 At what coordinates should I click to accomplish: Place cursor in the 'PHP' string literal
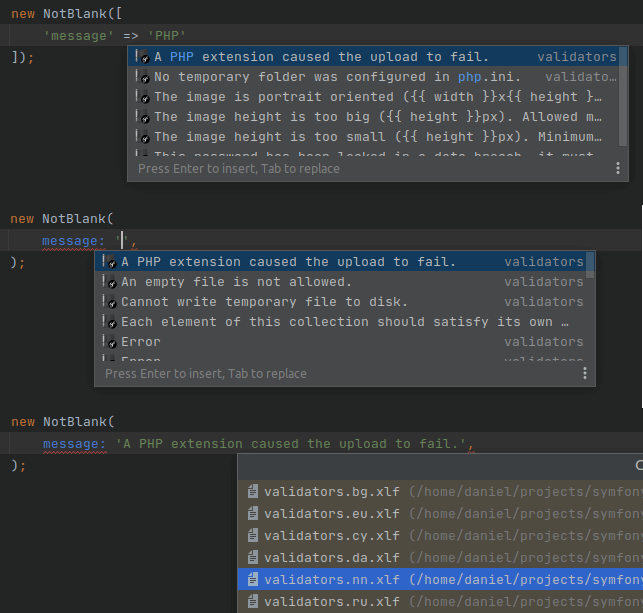(x=166, y=35)
